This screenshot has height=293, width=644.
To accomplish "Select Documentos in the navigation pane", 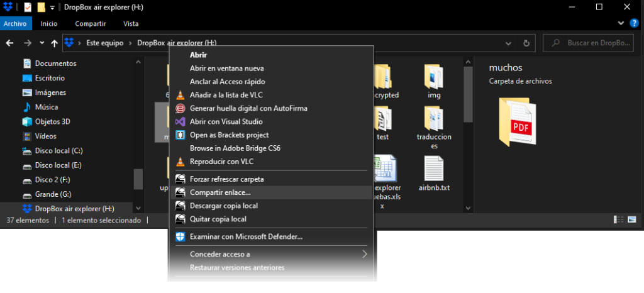I will (x=55, y=64).
